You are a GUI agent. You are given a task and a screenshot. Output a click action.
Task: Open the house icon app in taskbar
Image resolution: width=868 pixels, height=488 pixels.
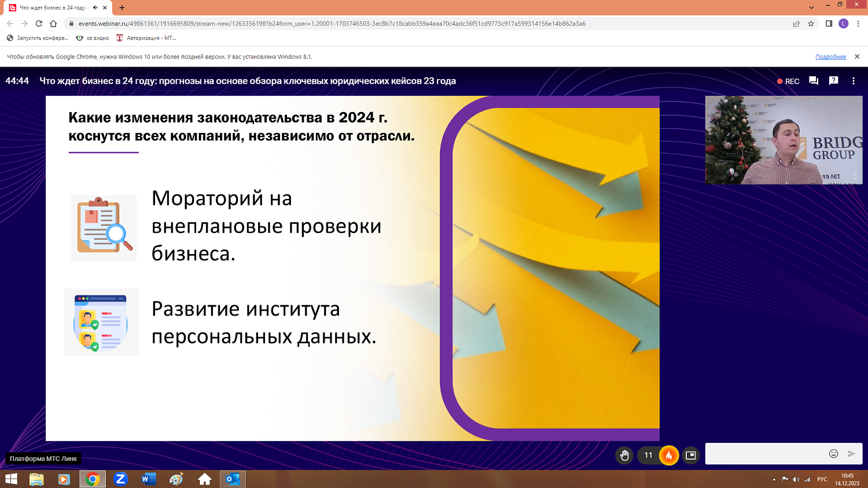[204, 479]
